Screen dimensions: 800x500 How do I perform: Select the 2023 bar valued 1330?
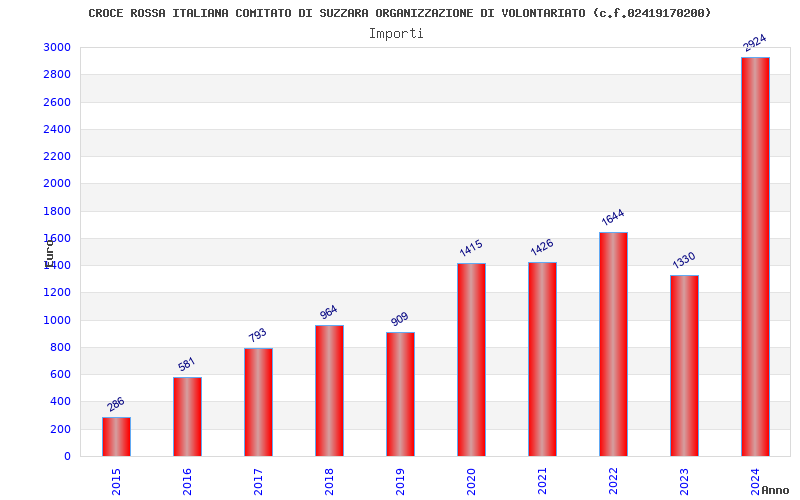pyautogui.click(x=684, y=366)
